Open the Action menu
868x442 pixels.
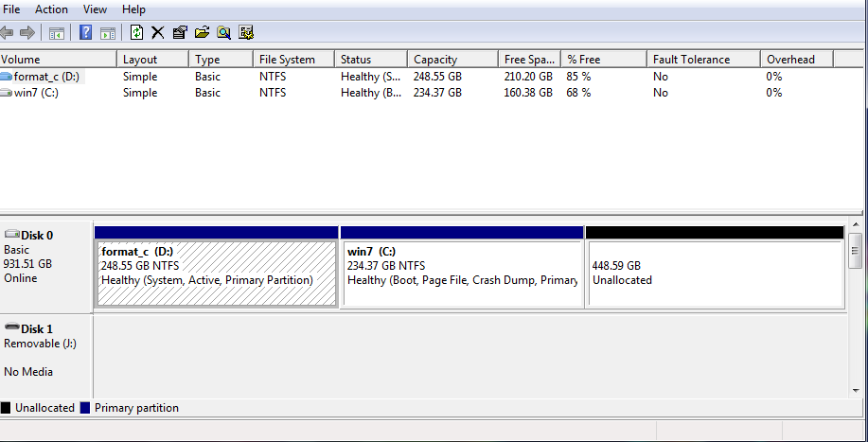pos(51,9)
